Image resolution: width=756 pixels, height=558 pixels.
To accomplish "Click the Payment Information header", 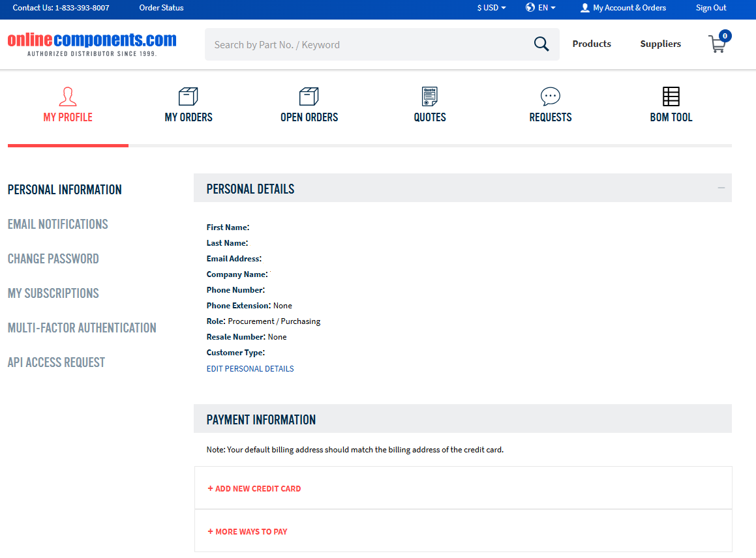I will (x=463, y=419).
